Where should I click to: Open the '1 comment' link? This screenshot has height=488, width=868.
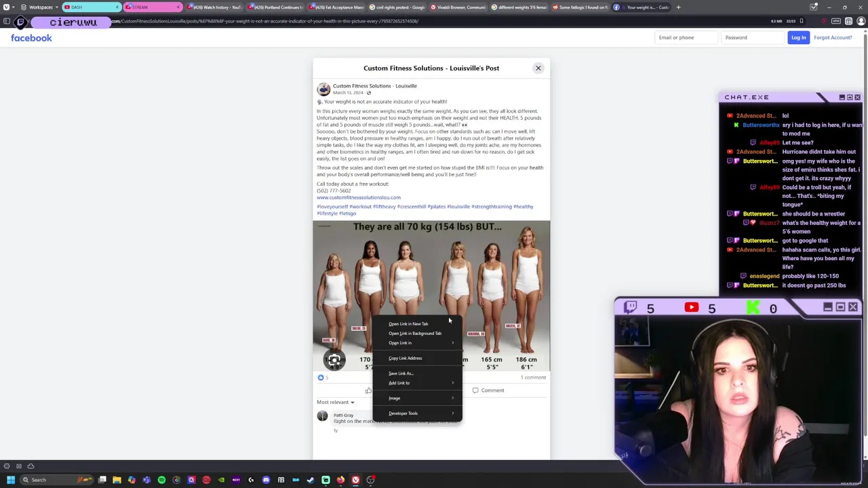point(533,378)
